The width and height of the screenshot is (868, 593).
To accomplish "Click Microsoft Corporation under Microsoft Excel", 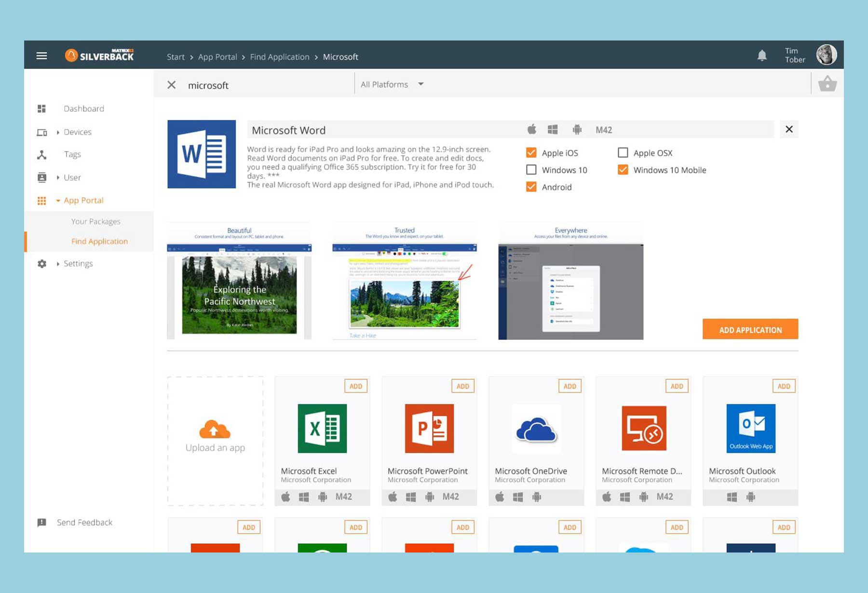I will tap(316, 480).
